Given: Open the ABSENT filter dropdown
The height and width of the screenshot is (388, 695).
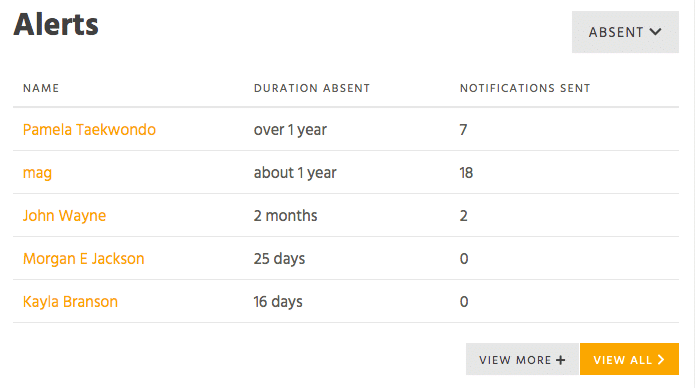Looking at the screenshot, I should point(625,32).
